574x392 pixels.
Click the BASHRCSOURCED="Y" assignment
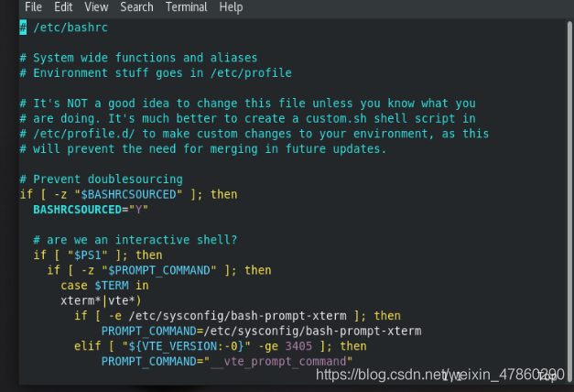[x=91, y=210]
